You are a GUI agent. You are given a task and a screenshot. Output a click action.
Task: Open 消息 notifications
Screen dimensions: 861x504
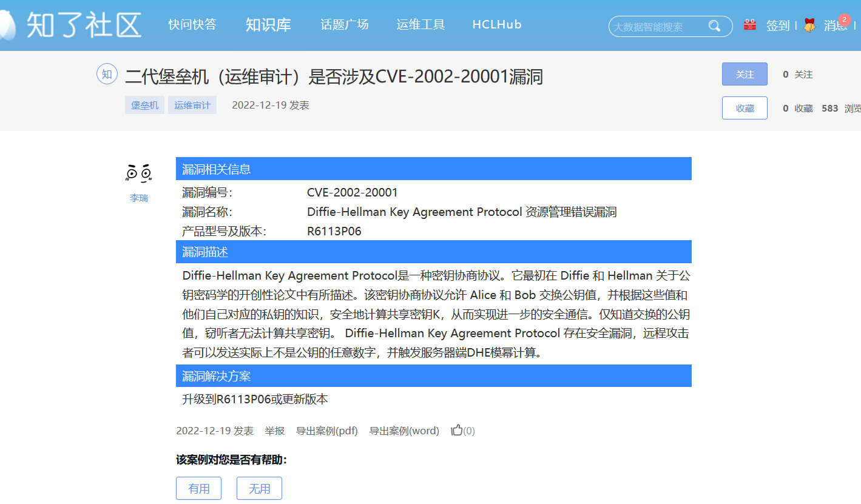click(836, 25)
